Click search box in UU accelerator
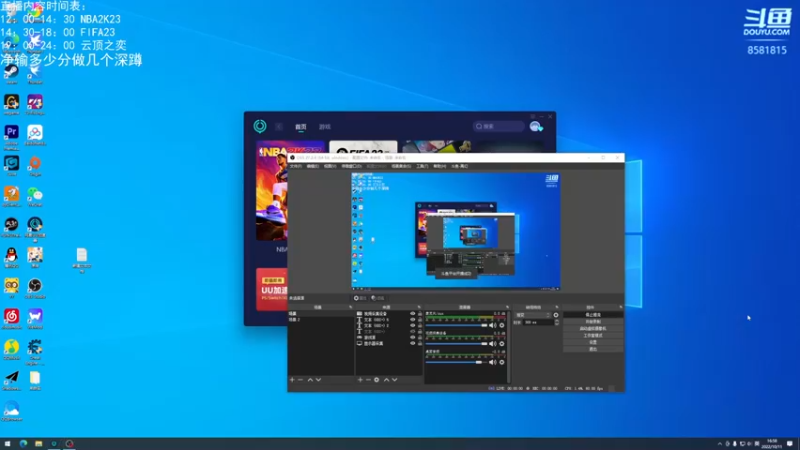Screen dimensions: 800x450 [498, 126]
